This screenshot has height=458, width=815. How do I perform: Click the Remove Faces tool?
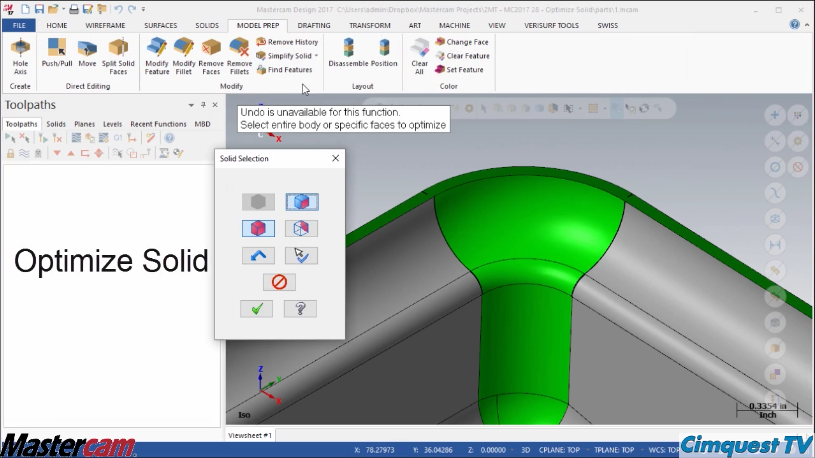[x=211, y=56]
